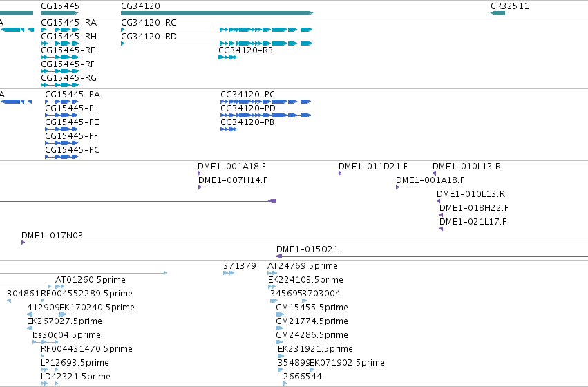Open EST bs30g04.5prime
Image resolution: width=588 pixels, height=387 pixels.
46,342
